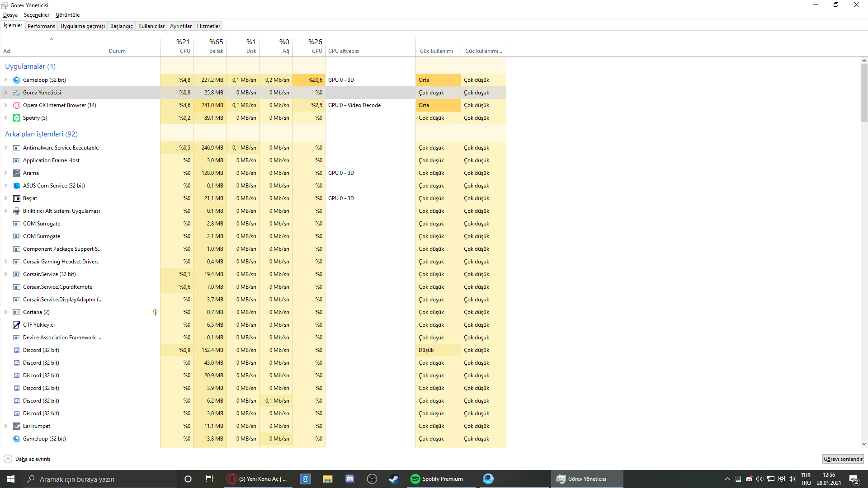Click the vertical scrollbar down arrow

click(x=864, y=444)
